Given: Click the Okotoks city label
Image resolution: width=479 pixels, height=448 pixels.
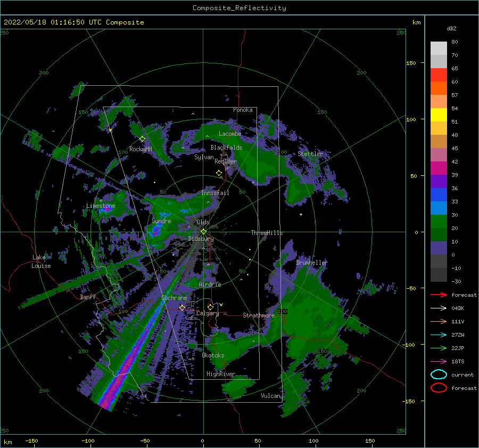Looking at the screenshot, I should [x=213, y=355].
